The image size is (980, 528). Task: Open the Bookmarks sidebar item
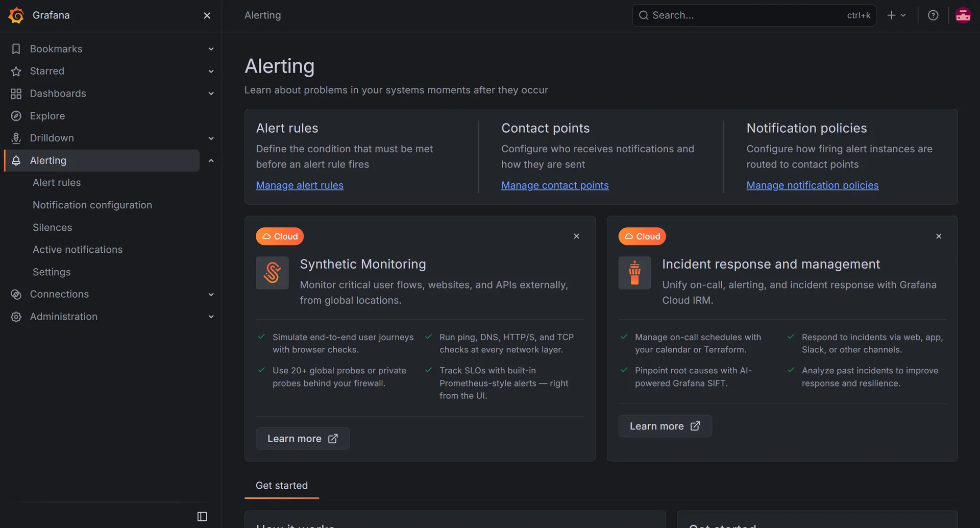56,49
